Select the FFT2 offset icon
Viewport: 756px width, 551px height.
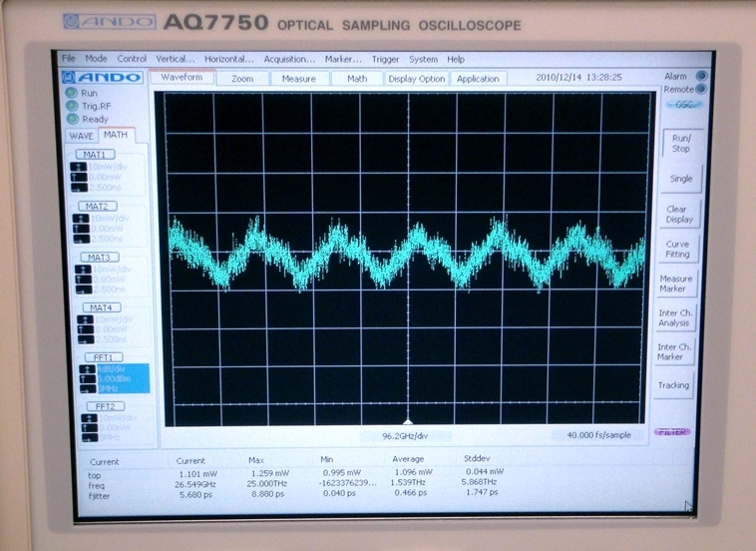click(x=90, y=428)
